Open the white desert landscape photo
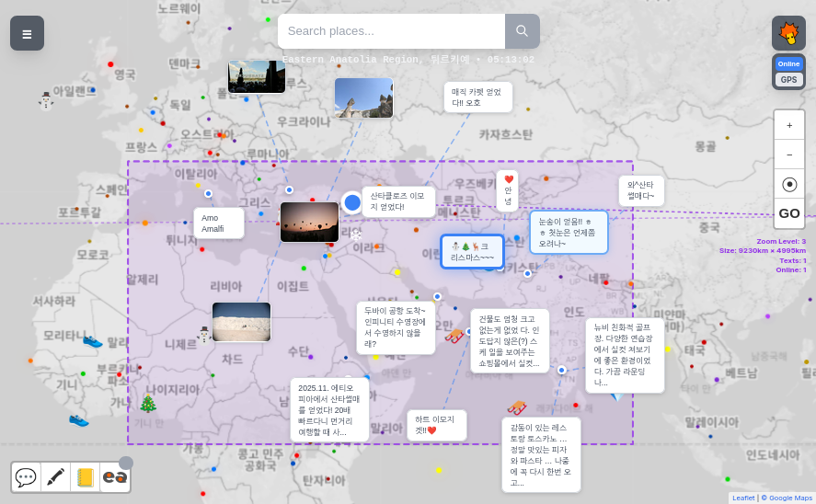 click(241, 322)
